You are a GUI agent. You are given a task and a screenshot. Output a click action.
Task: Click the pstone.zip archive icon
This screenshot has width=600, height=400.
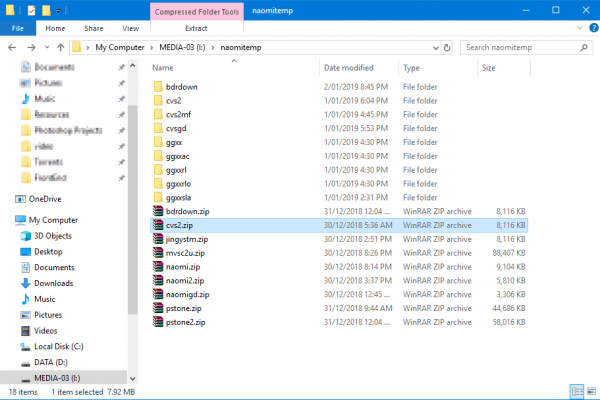158,308
